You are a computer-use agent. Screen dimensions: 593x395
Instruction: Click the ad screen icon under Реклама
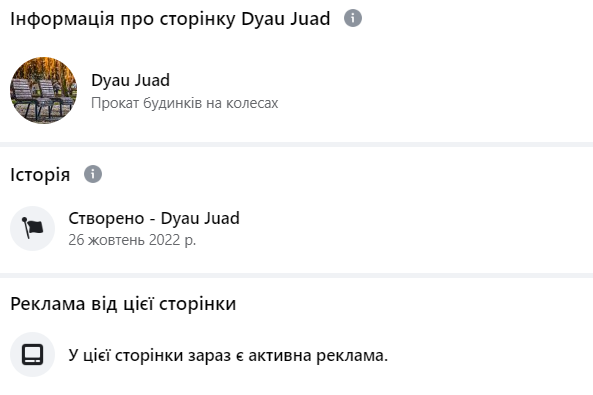point(33,355)
